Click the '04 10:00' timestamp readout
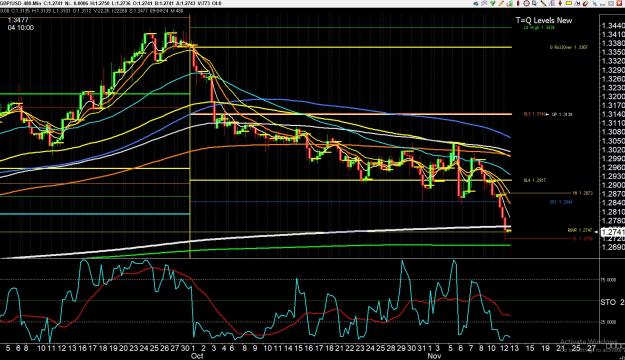The image size is (625, 360). 20,28
